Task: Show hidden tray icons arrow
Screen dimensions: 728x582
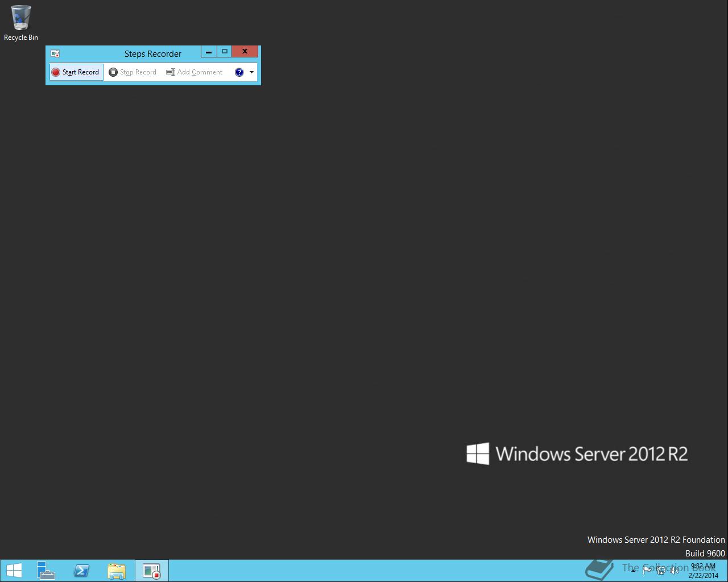Action: [x=633, y=570]
